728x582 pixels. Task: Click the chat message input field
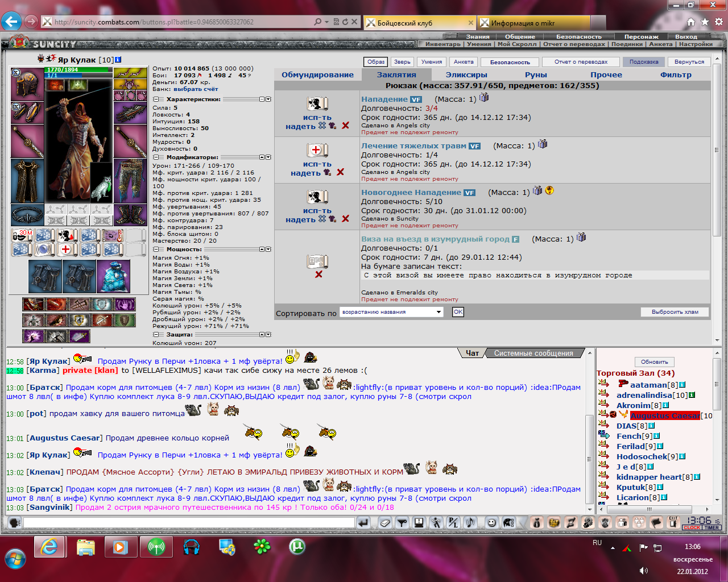coord(189,522)
